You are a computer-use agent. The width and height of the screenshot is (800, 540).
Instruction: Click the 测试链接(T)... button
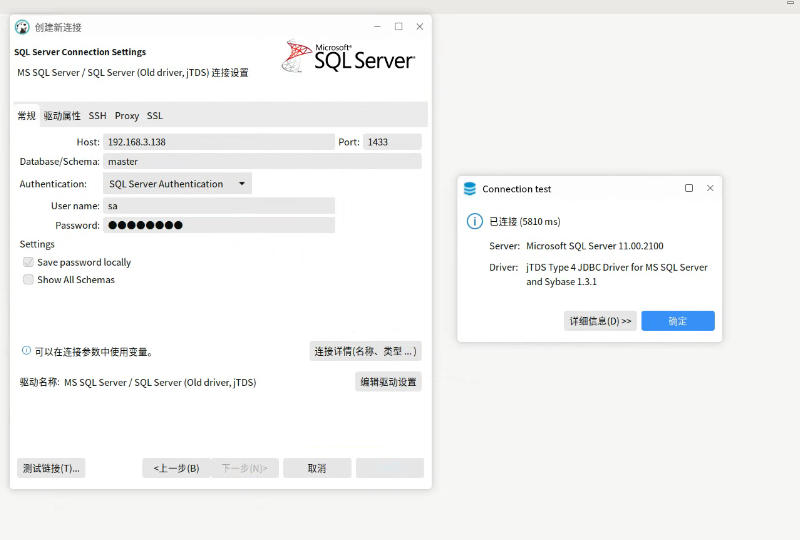coord(51,468)
